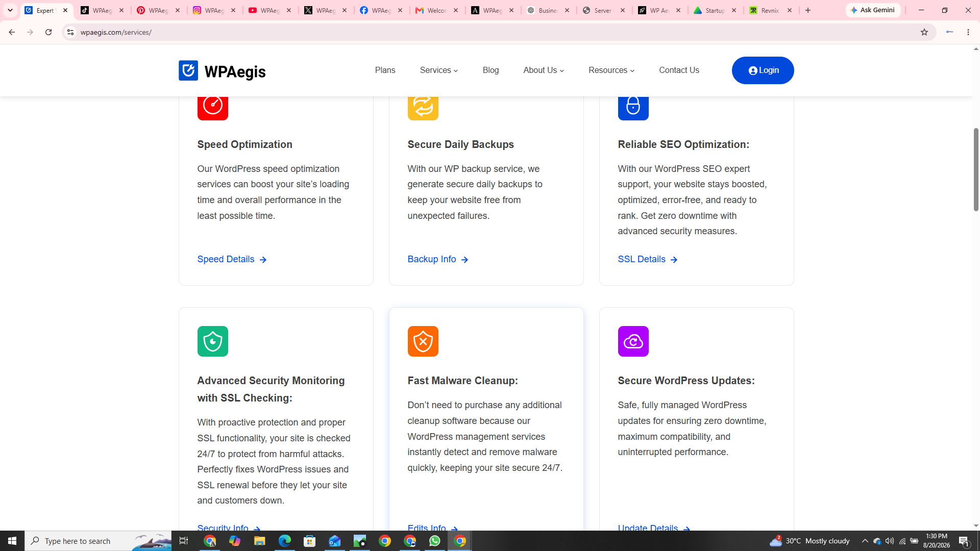Click the blue Login button
The width and height of the screenshot is (980, 551).
[x=763, y=70]
